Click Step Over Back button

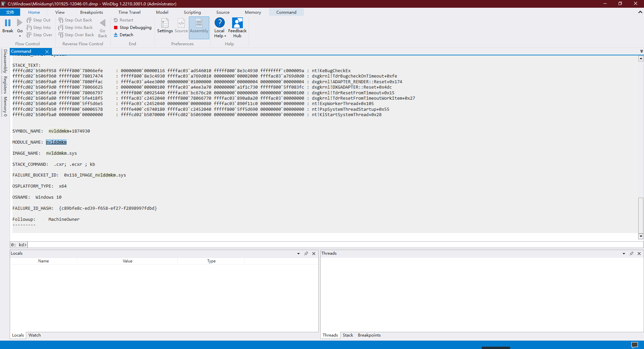[76, 35]
